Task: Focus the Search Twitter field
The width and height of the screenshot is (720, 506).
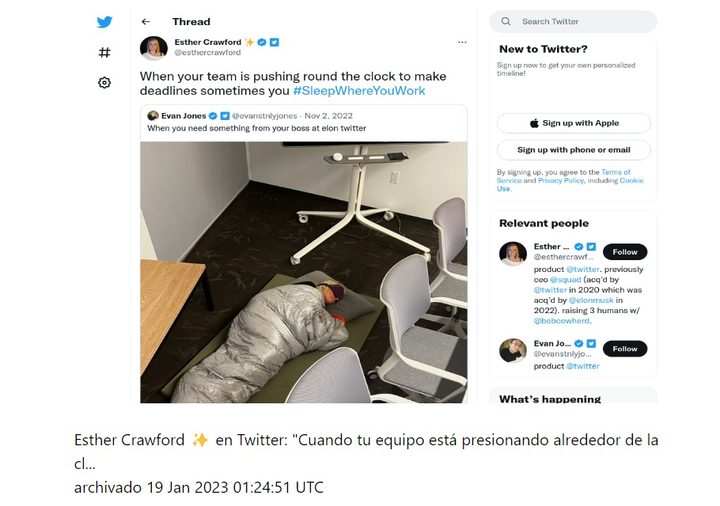Action: point(573,22)
